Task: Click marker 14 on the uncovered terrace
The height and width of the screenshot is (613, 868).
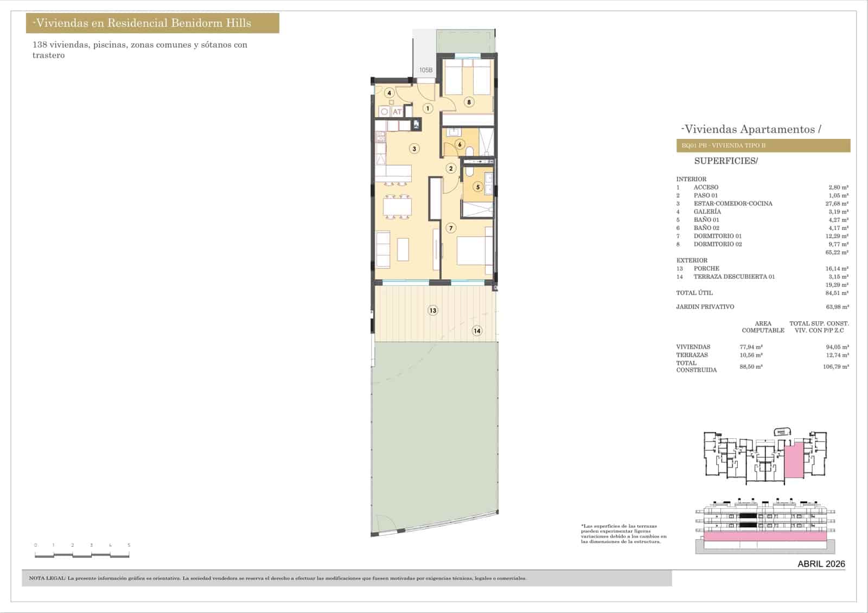Action: [477, 331]
